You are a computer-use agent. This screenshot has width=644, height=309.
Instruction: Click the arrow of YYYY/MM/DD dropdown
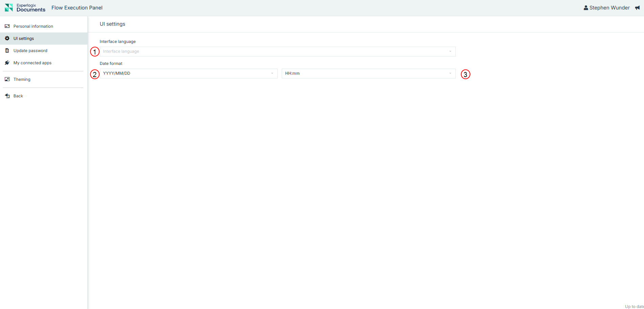tap(272, 73)
